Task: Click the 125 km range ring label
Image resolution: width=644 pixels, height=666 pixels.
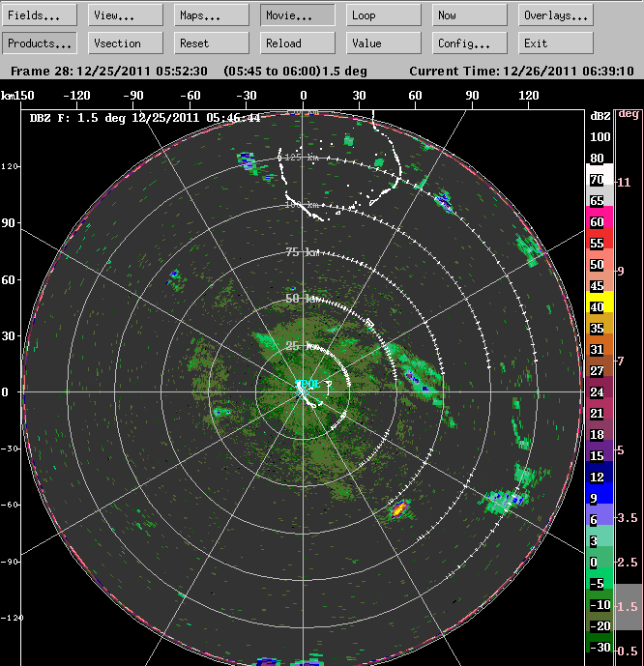Action: coord(301,158)
